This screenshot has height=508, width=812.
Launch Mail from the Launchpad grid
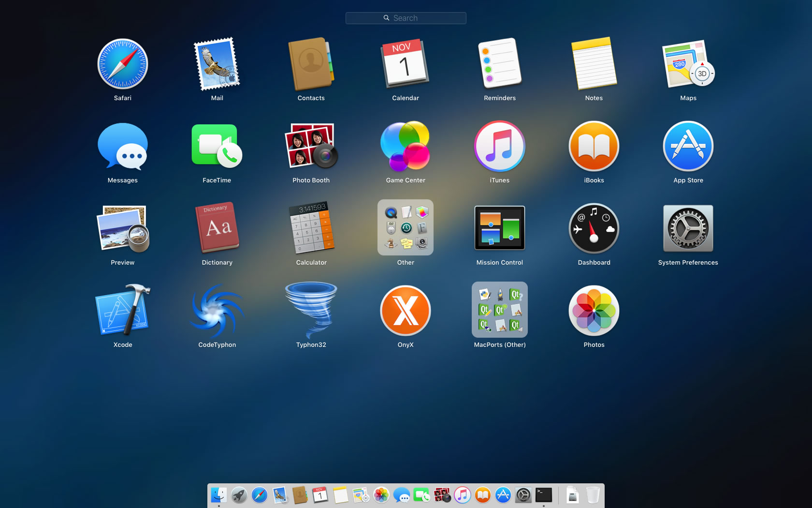pos(217,64)
